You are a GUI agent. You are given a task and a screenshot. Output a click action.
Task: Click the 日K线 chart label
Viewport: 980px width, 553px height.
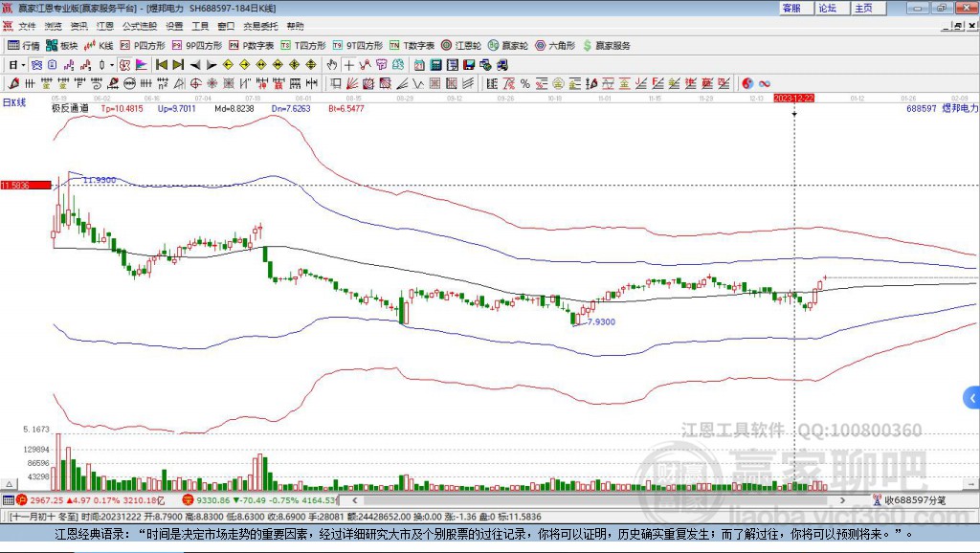14,102
